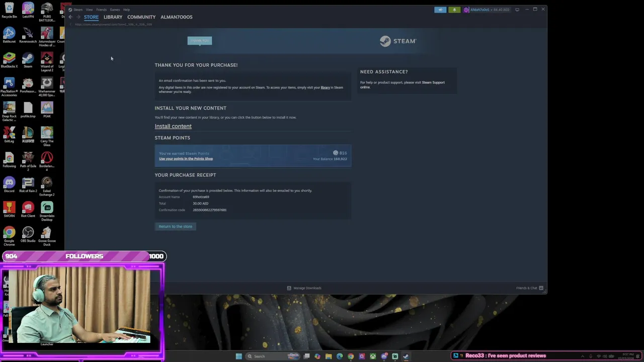
Task: Launch BlueStacks X from desktop
Action: click(x=9, y=60)
